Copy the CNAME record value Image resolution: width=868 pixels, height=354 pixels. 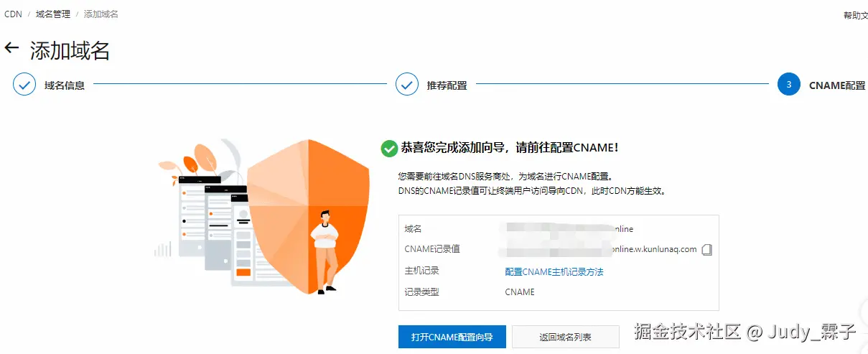[707, 249]
